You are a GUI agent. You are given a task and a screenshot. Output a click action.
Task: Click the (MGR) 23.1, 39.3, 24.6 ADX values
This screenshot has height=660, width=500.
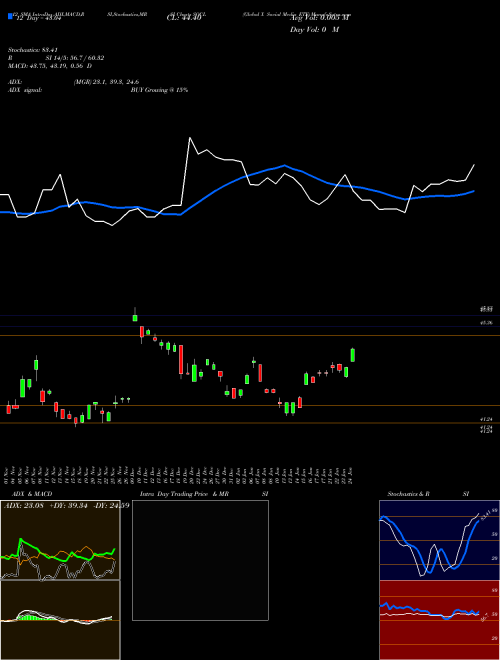pyautogui.click(x=106, y=82)
